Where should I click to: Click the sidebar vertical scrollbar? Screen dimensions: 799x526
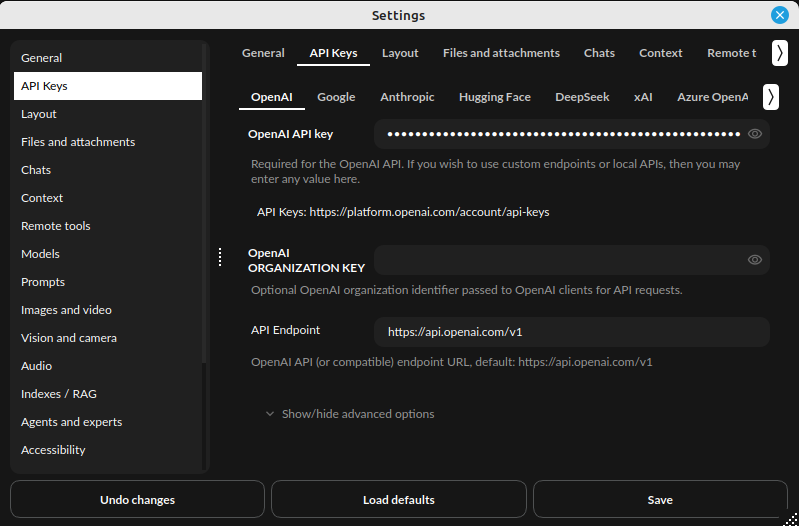click(x=204, y=204)
